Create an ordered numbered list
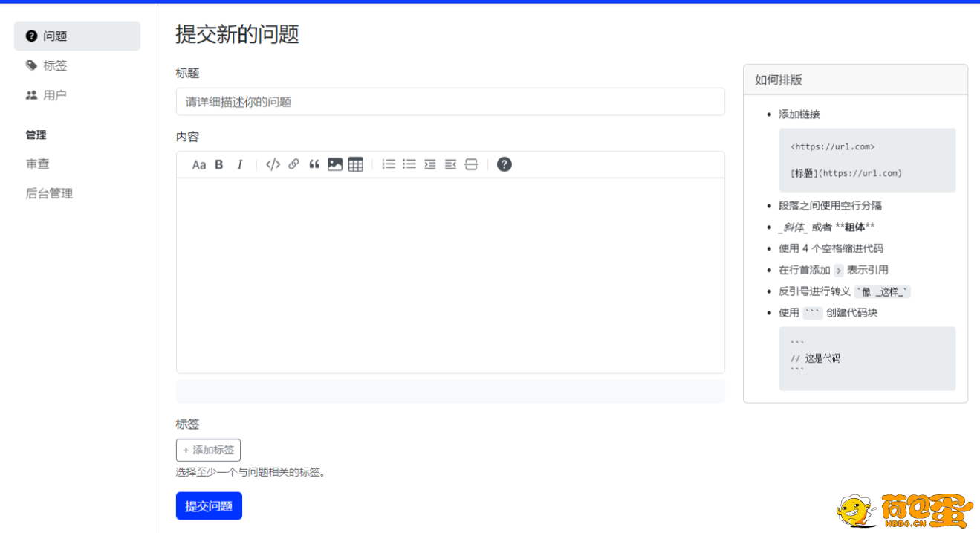980x533 pixels. (x=389, y=165)
